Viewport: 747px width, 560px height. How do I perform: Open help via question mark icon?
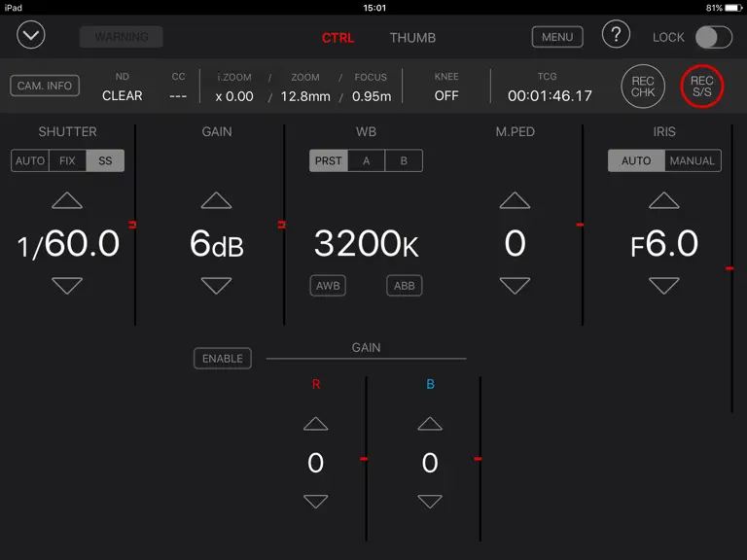616,35
